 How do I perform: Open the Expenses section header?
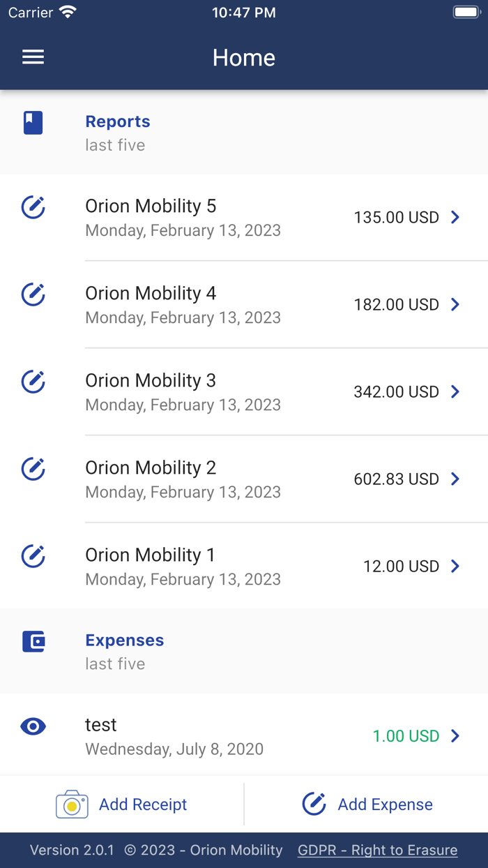pos(124,641)
